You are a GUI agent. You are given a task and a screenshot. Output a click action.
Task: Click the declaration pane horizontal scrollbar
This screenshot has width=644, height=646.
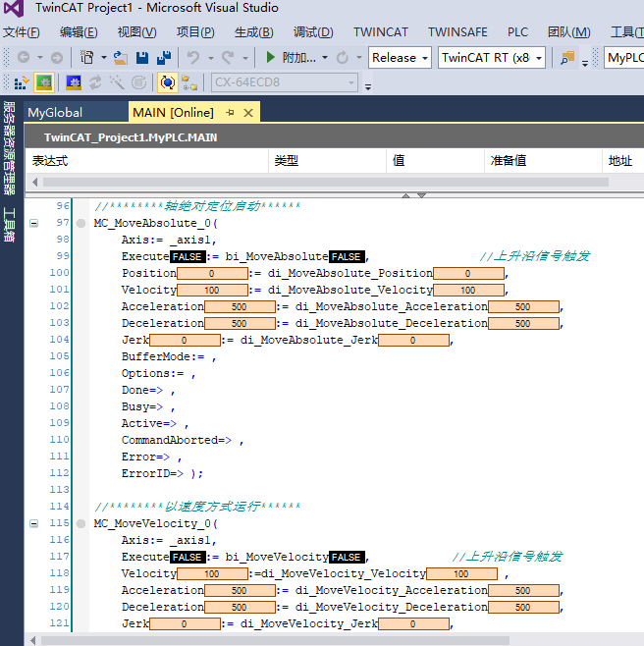pyautogui.click(x=326, y=182)
